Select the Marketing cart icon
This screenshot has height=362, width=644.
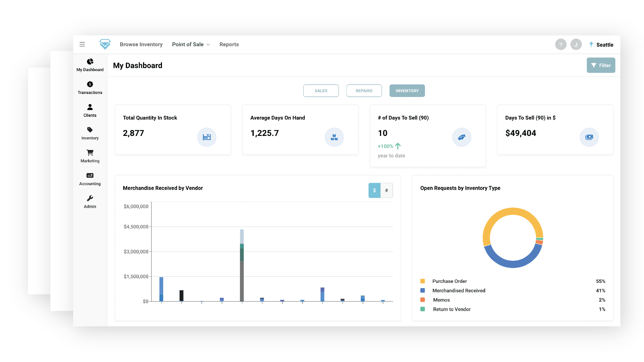(x=90, y=153)
